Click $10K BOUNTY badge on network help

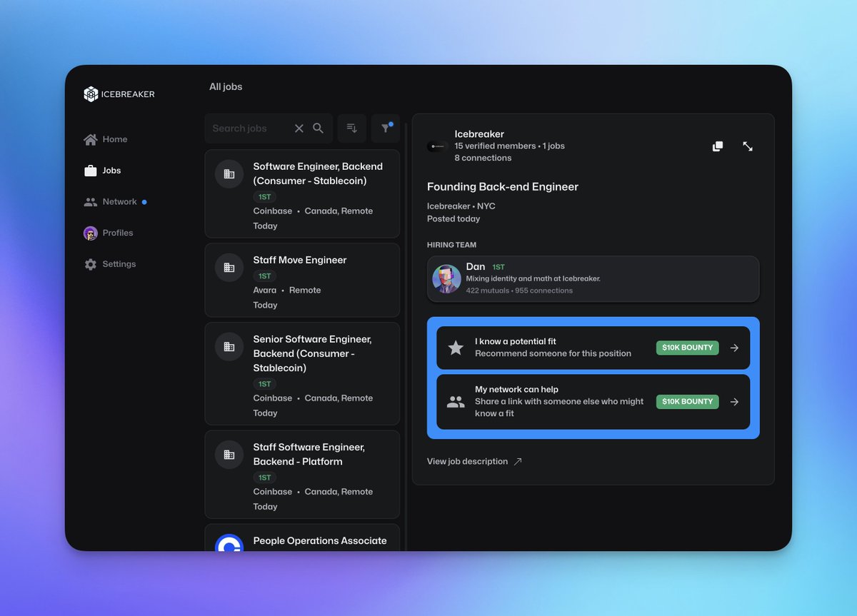688,402
